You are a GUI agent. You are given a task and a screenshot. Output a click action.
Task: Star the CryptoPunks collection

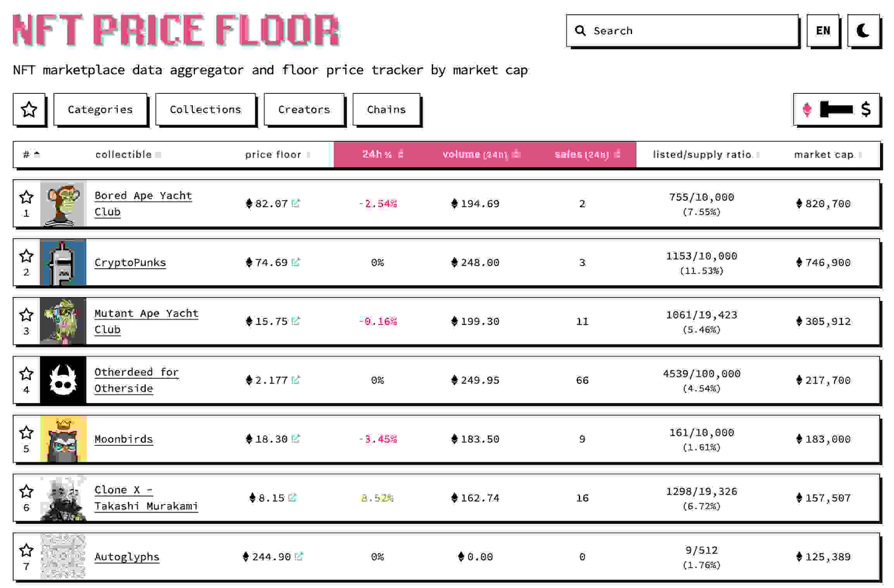26,256
